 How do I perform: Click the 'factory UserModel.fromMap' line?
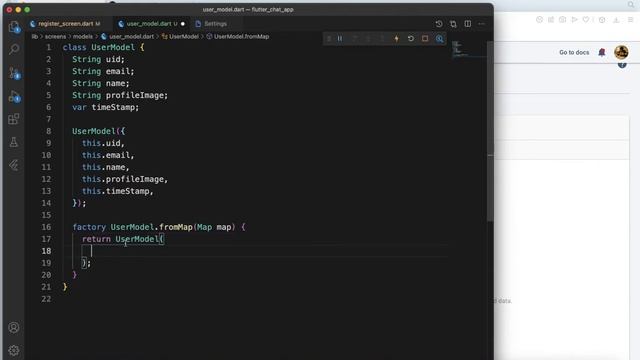(159, 227)
